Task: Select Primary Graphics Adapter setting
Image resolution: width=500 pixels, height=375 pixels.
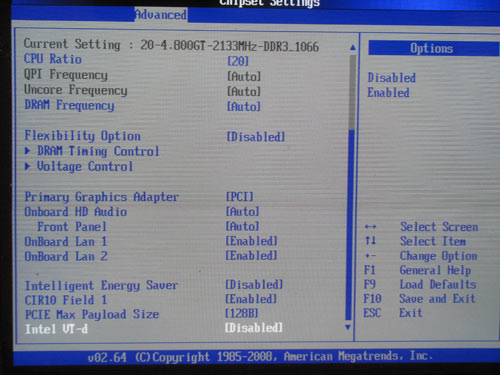Action: (x=102, y=197)
